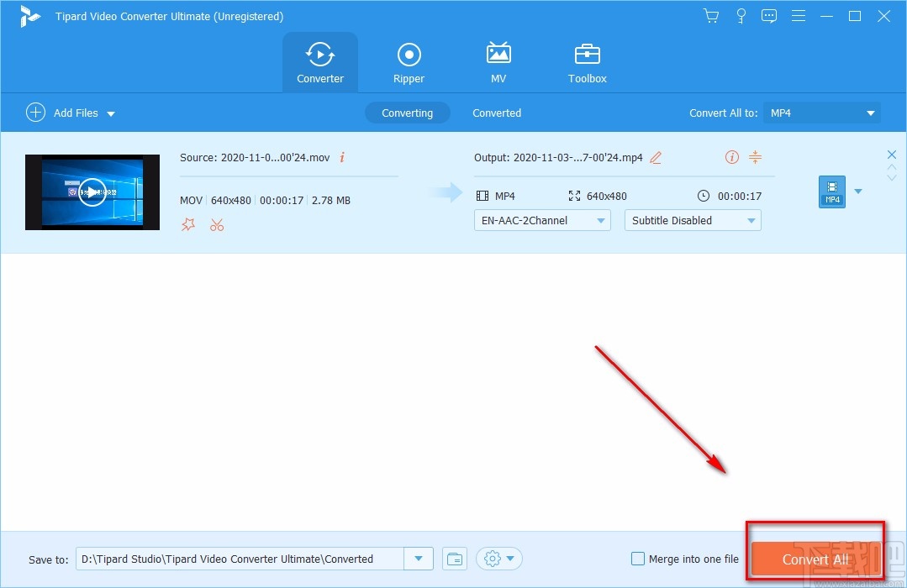Open the Converted tab
This screenshot has height=588, width=907.
coord(497,113)
